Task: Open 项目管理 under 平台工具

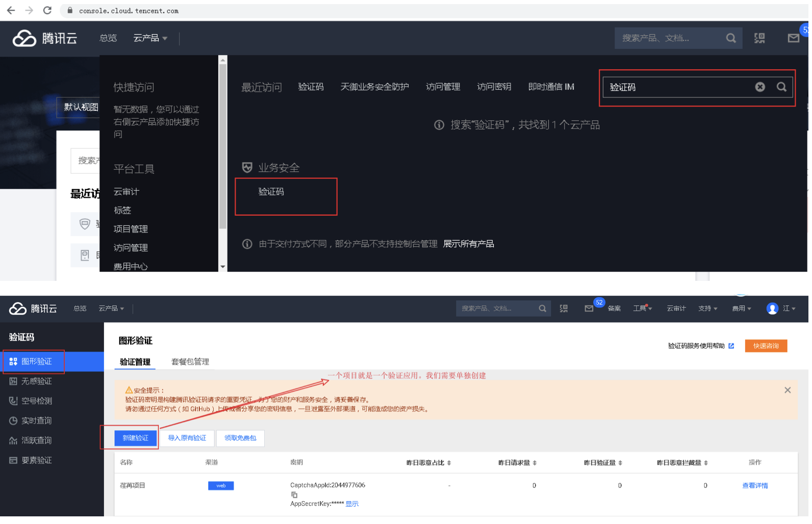Action: (x=132, y=230)
